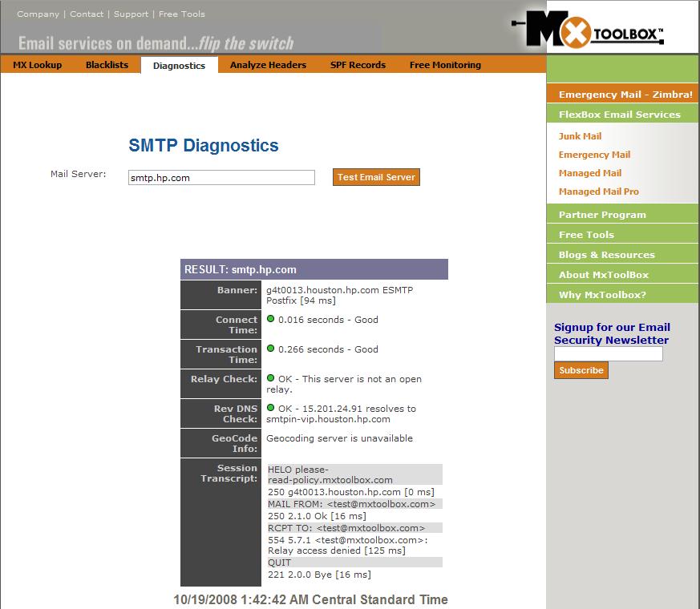Go to the SPF Records tab
700x609 pixels.
coord(358,65)
